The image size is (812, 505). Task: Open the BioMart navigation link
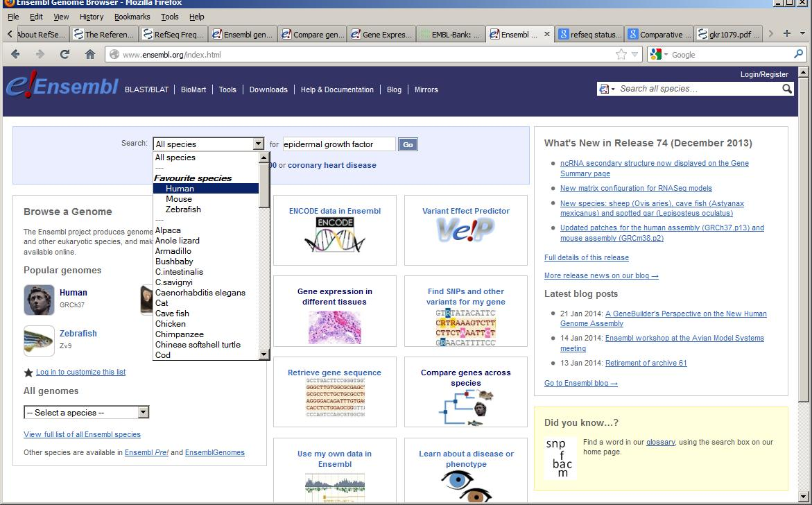(x=193, y=89)
